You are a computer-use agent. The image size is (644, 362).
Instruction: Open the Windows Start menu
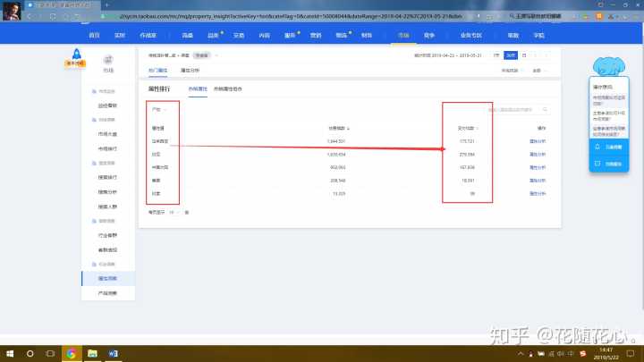(10, 353)
